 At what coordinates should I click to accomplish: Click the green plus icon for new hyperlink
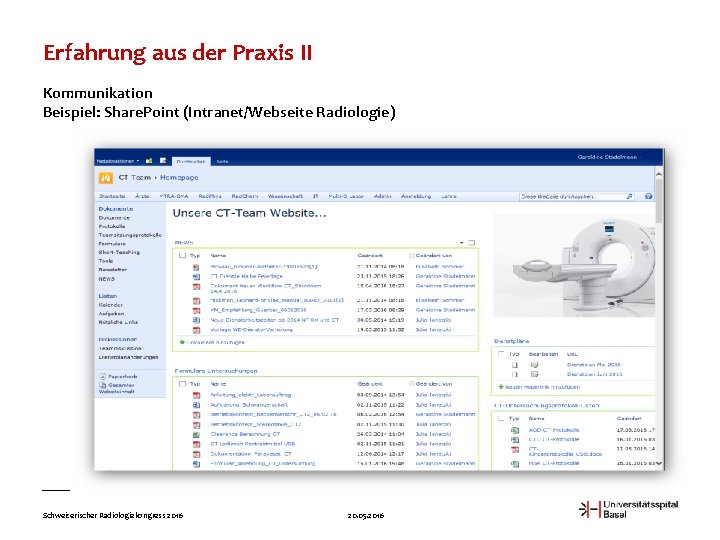click(501, 387)
